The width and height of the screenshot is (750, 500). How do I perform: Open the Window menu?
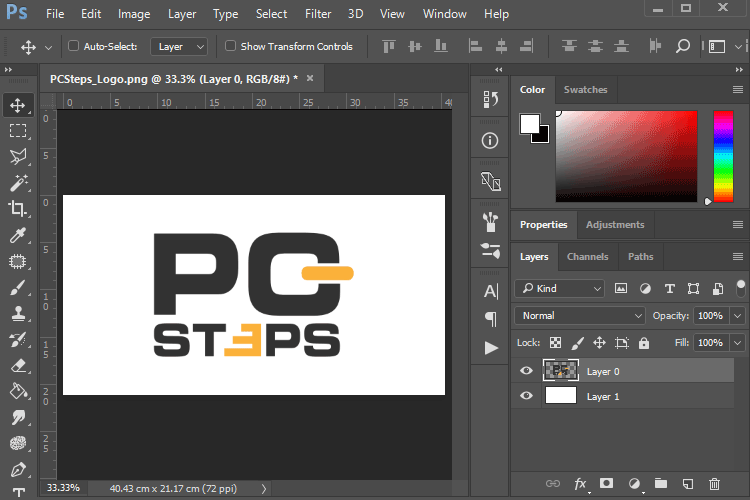(x=444, y=14)
